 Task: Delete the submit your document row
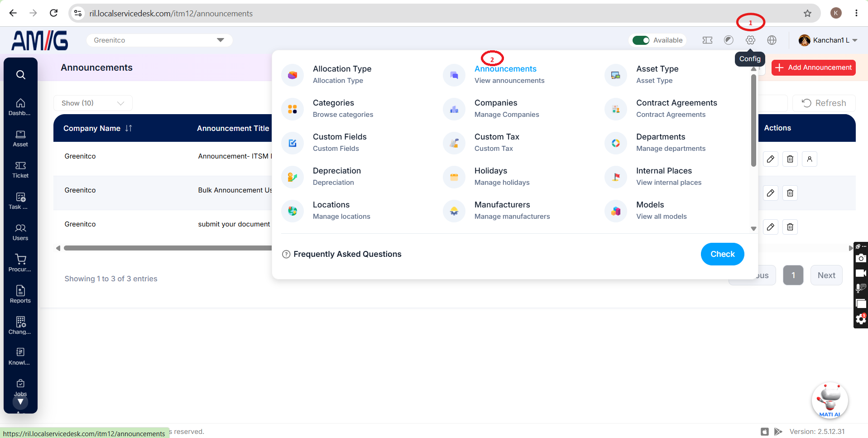[x=790, y=227]
